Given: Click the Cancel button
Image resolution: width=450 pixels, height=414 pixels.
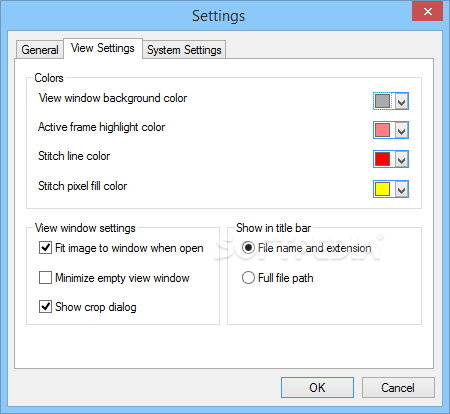Looking at the screenshot, I should coord(398,387).
